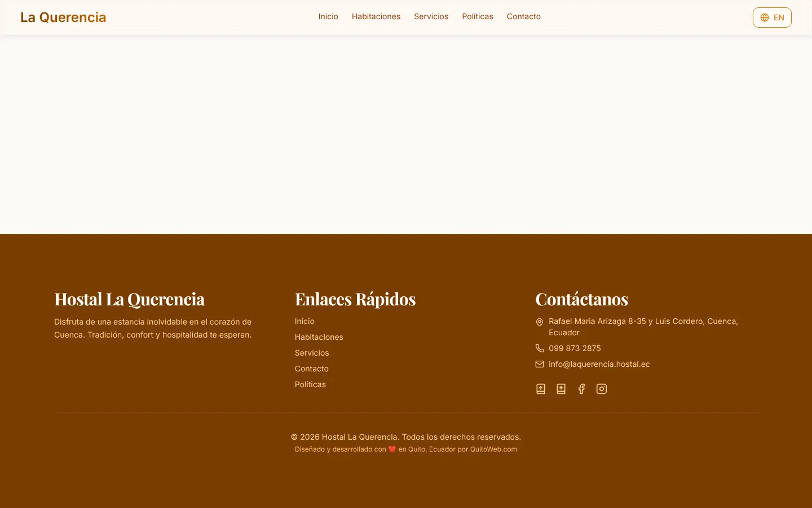Click the envelope icon beside the email address
812x508 pixels.
click(x=540, y=364)
